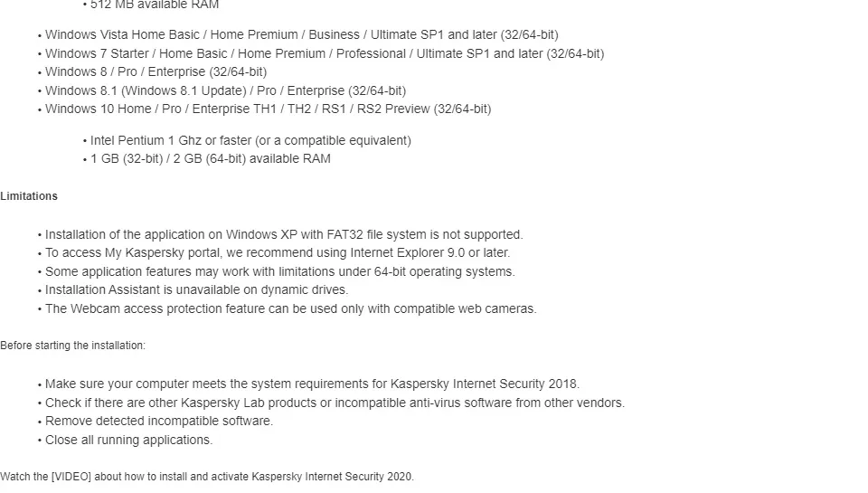868x493 pixels.
Task: Open the [VIDEO] link about installation
Action: 71,477
